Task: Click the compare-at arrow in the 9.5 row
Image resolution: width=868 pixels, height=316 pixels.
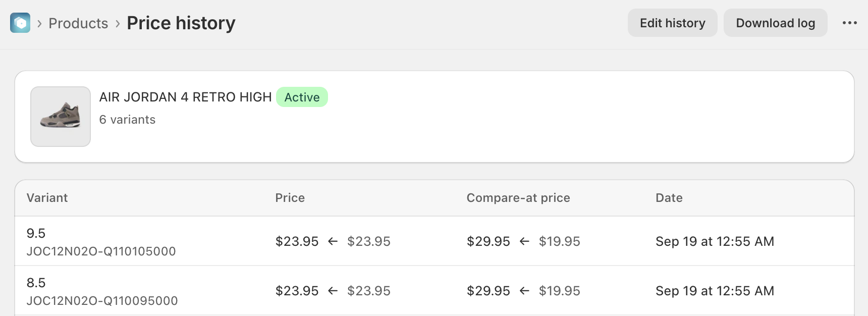Action: [x=524, y=241]
